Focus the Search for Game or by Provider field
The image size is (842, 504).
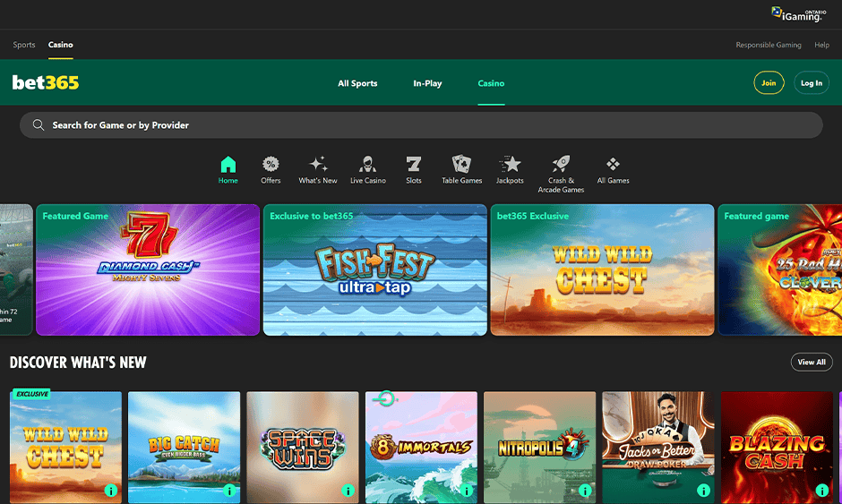(421, 125)
